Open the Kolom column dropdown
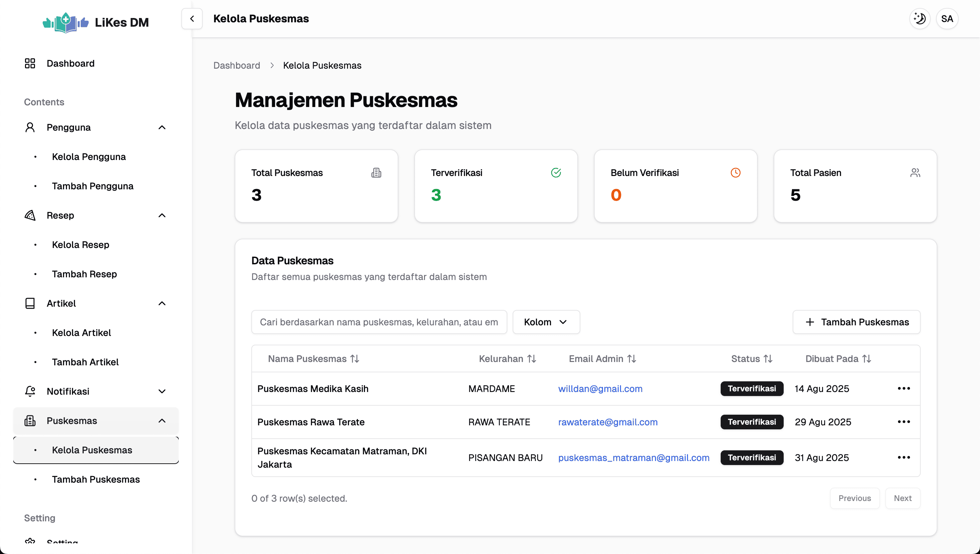The width and height of the screenshot is (980, 554). point(546,322)
